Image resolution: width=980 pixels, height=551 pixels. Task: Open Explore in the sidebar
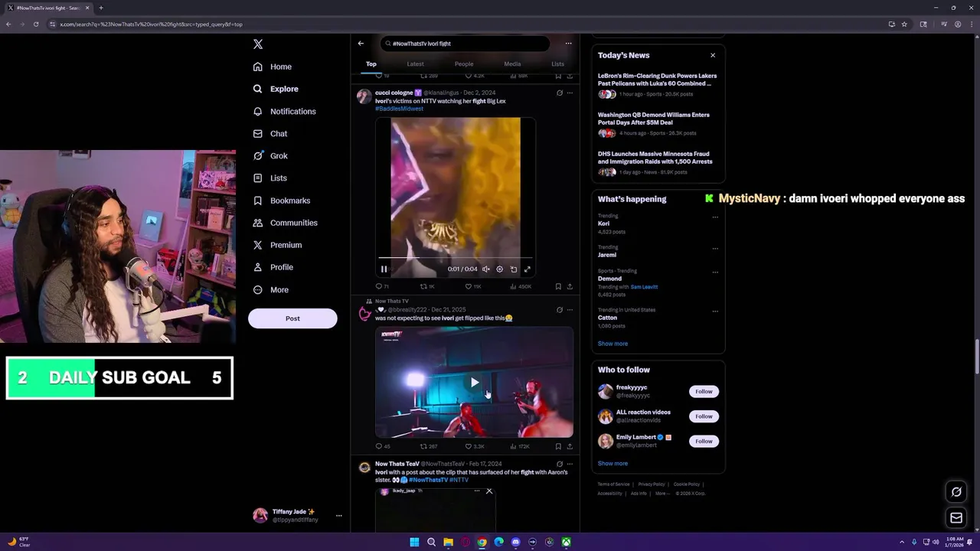[x=276, y=90]
